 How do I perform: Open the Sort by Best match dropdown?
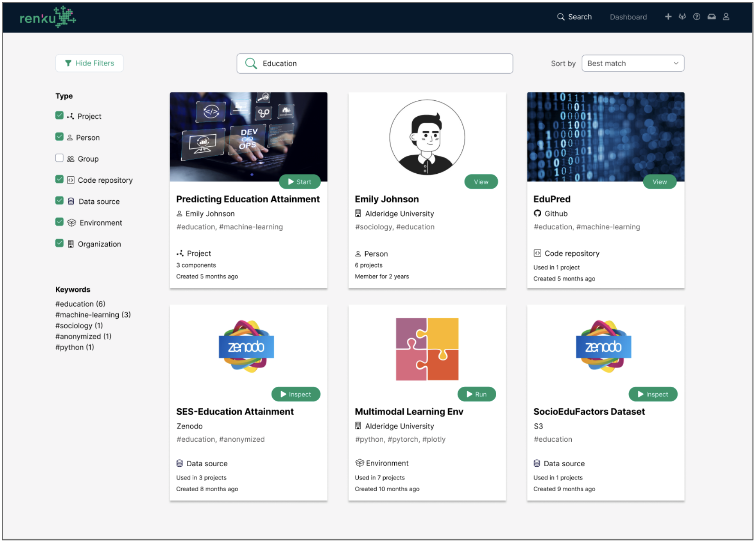click(633, 63)
